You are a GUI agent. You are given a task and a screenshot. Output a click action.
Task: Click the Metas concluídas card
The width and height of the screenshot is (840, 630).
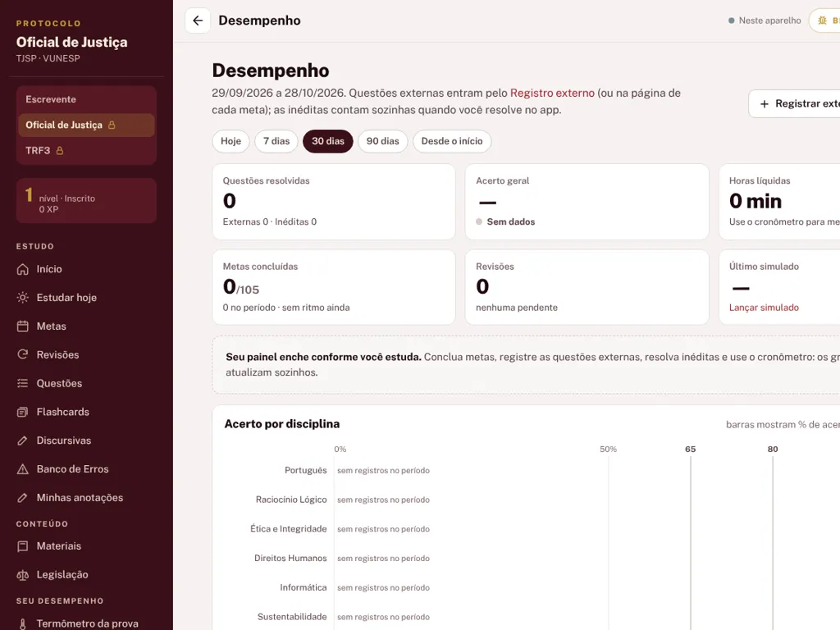coord(334,287)
